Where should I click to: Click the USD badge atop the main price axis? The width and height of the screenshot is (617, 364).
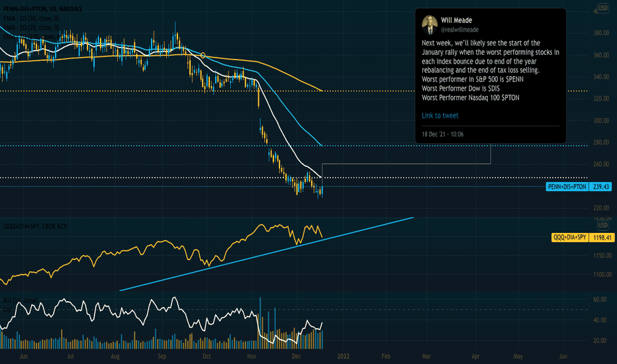point(602,7)
